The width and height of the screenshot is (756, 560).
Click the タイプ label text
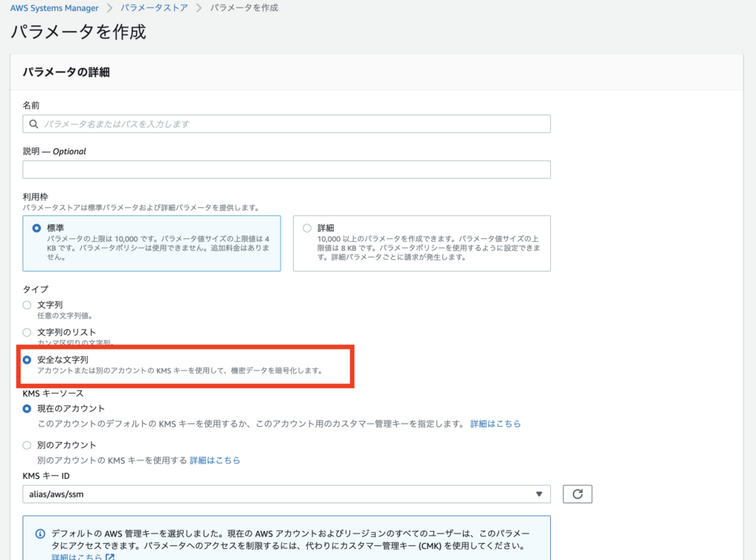(x=35, y=289)
